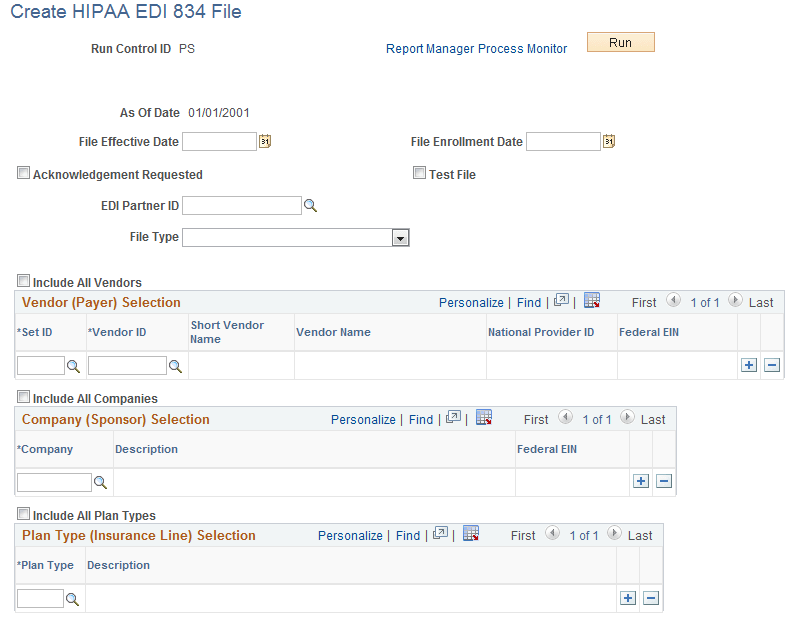Go to next row in Company Selection
790x618 pixels.
pos(627,418)
